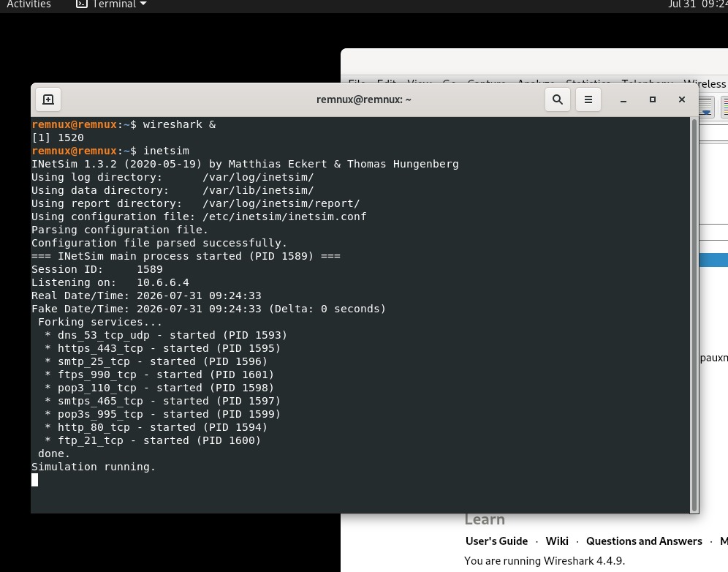The width and height of the screenshot is (728, 572).
Task: Click the 'https_443_tcp' service line
Action: (x=162, y=348)
